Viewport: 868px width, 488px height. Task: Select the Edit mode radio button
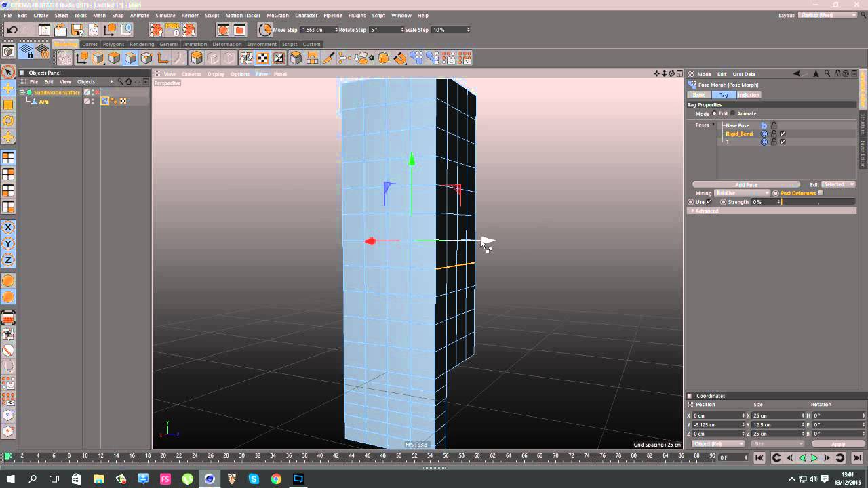tap(714, 113)
